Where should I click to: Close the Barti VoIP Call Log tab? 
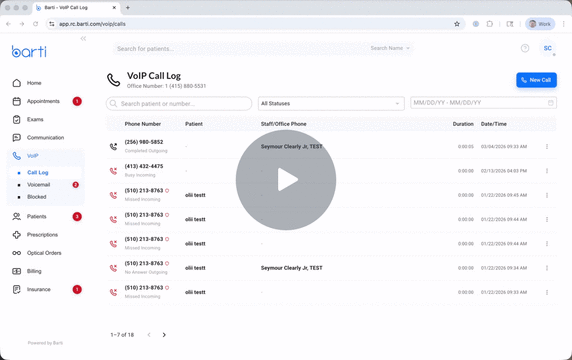point(114,7)
